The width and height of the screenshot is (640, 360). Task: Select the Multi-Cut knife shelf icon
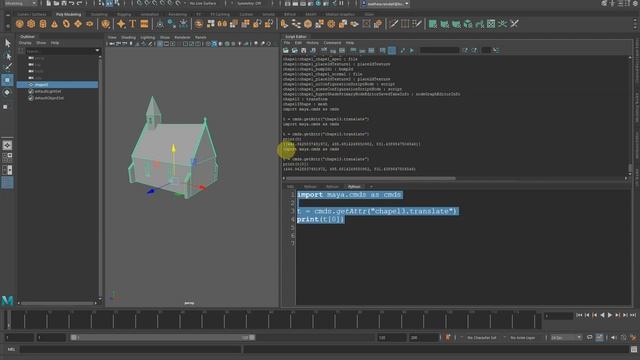click(393, 24)
